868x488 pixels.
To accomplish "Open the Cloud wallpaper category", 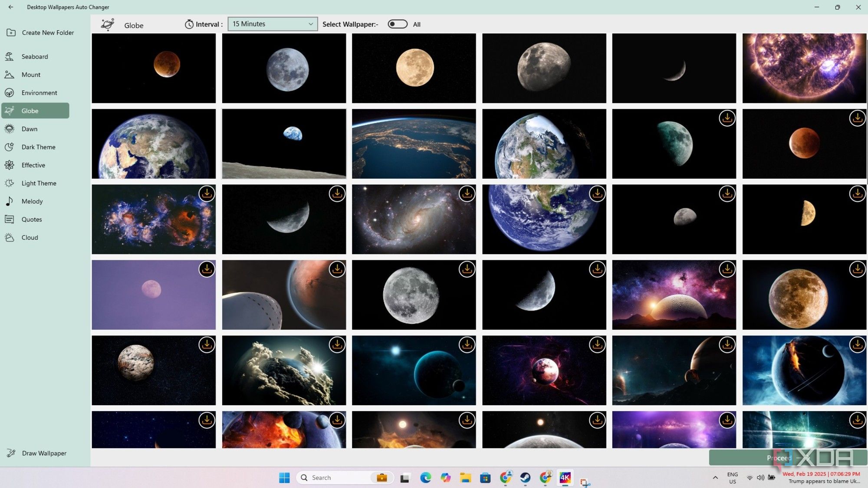I will (x=30, y=237).
